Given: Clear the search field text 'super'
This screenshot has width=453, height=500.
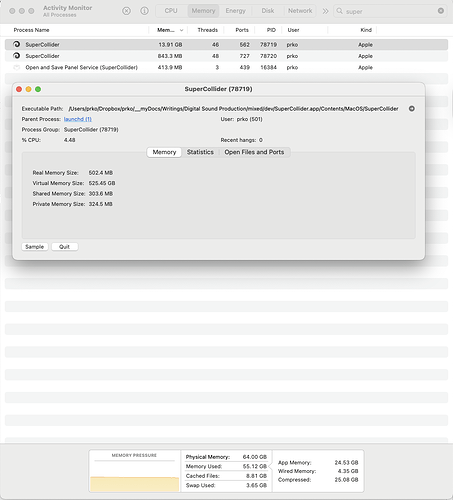Looking at the screenshot, I should [x=441, y=11].
